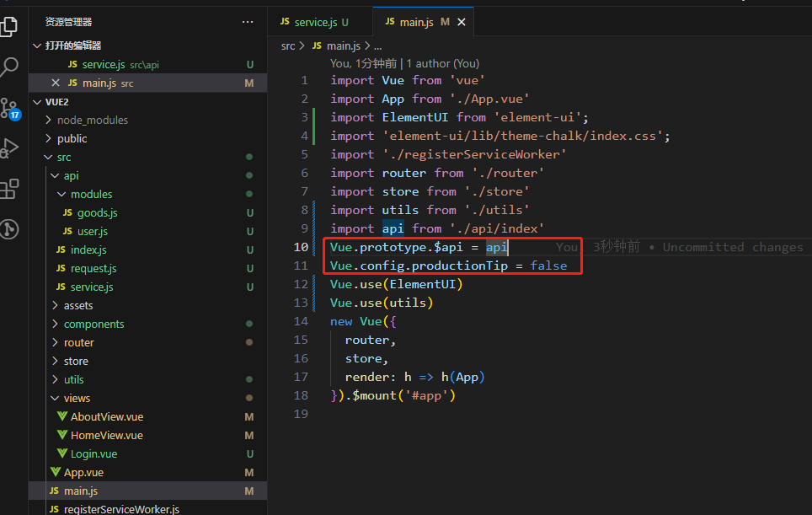Click the './api/index' import string
Screen dimensions: 812x515
click(x=497, y=228)
